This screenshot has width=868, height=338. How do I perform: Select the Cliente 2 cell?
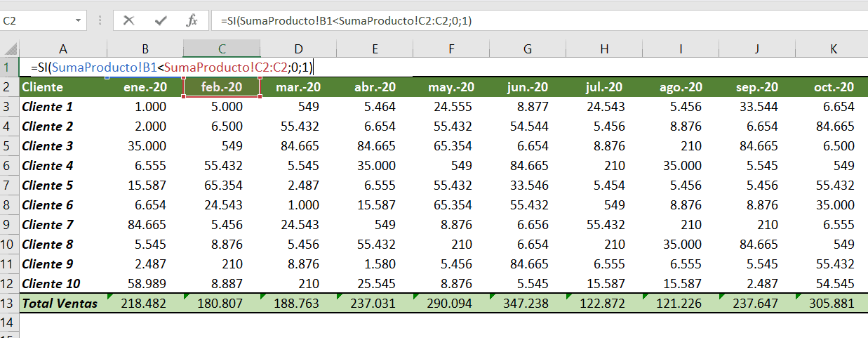pos(63,126)
